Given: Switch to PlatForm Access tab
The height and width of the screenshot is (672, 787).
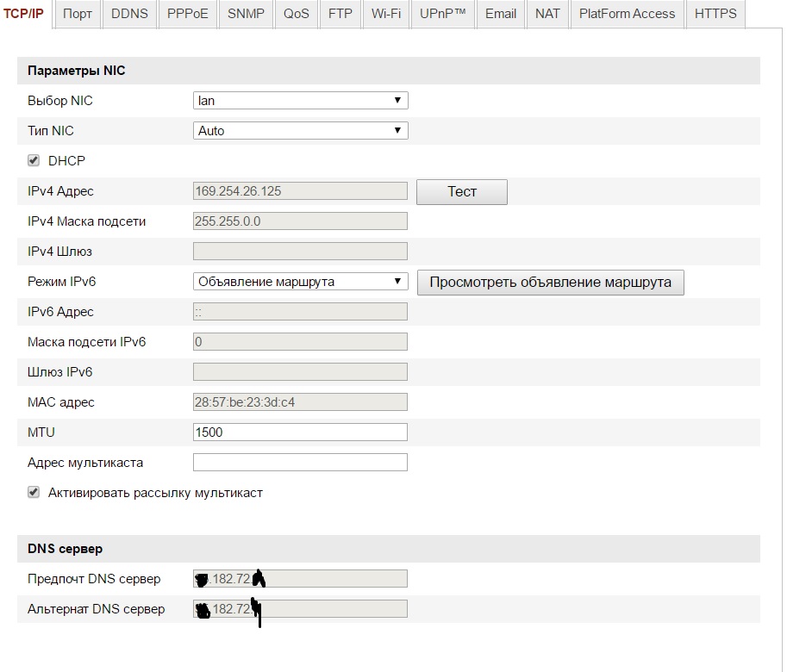Looking at the screenshot, I should click(x=627, y=14).
